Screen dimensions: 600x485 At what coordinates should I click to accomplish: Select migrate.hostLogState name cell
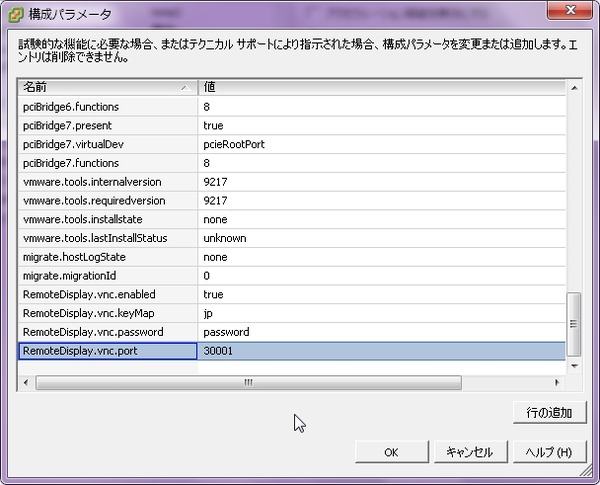108,257
